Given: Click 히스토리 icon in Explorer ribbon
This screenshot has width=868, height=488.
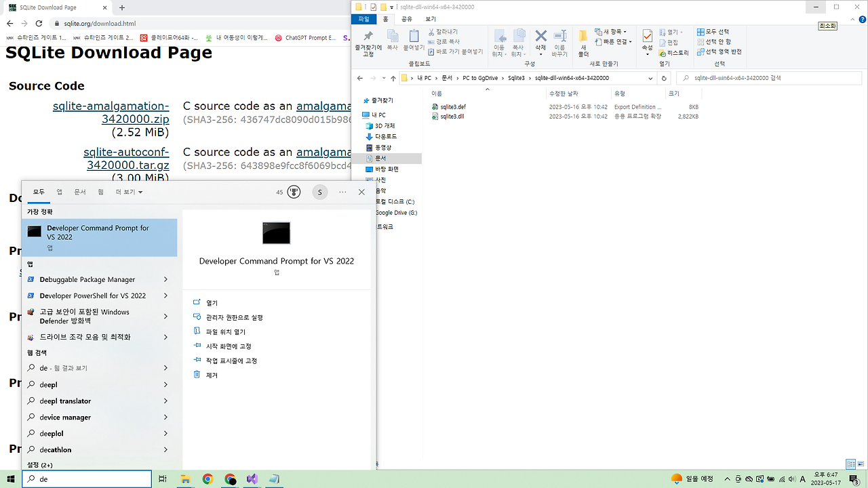Looking at the screenshot, I should (x=673, y=52).
